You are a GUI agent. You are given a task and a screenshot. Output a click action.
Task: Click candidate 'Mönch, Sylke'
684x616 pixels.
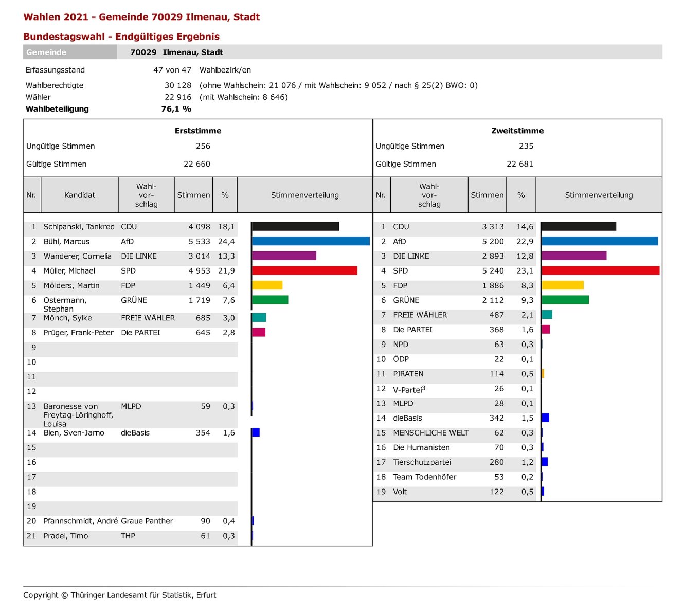point(68,318)
